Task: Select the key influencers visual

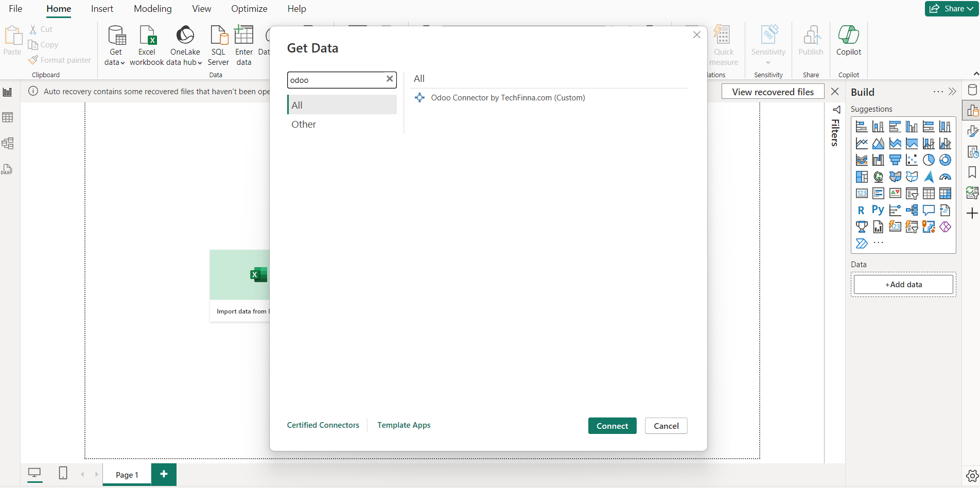Action: 895,211
